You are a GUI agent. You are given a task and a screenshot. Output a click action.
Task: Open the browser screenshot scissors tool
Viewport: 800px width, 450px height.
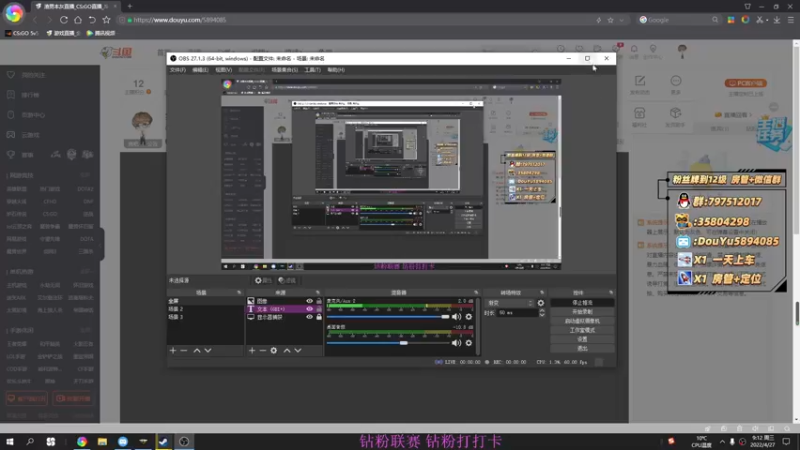pos(760,20)
